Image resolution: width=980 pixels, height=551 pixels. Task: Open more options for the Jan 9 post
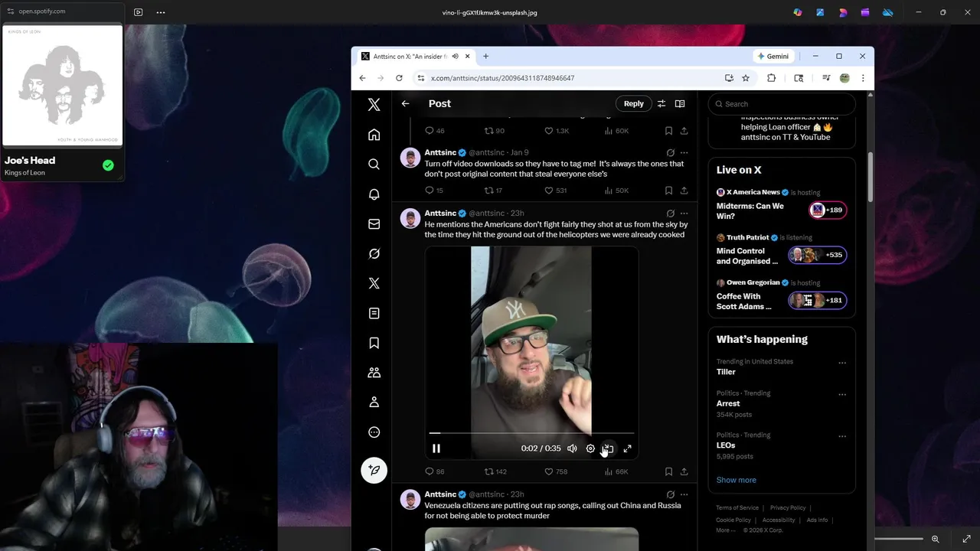pos(684,152)
